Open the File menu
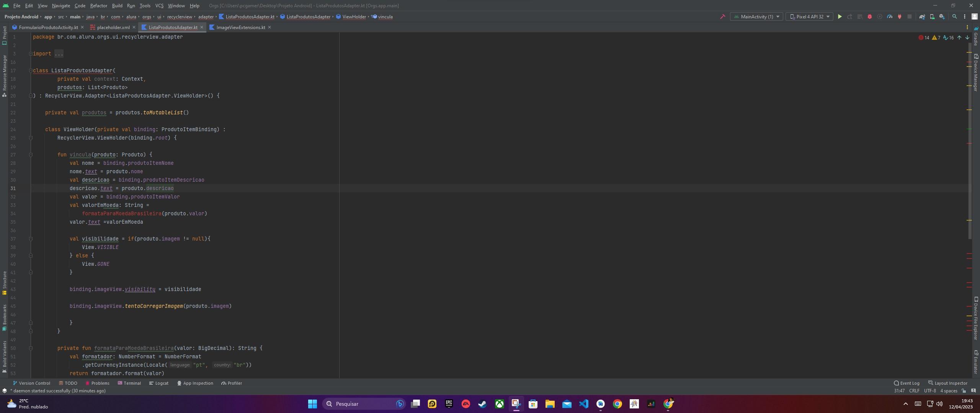Screen dimensions: 980x413 coord(16,6)
